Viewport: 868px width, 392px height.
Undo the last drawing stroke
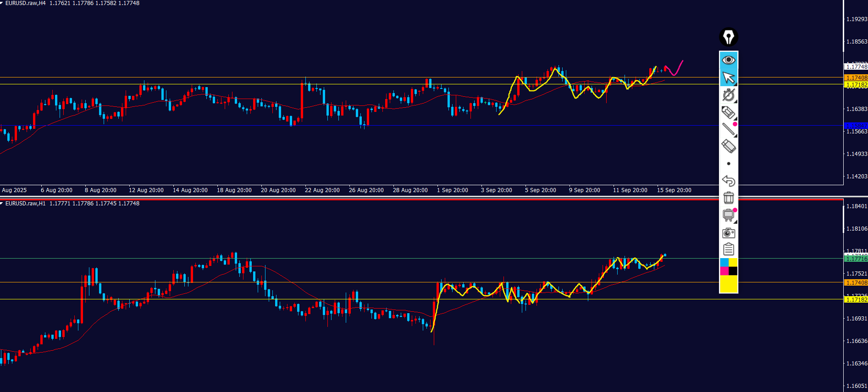pyautogui.click(x=728, y=181)
